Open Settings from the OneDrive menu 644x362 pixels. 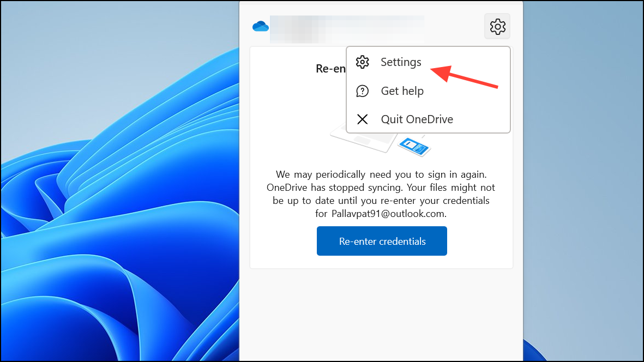tap(401, 62)
